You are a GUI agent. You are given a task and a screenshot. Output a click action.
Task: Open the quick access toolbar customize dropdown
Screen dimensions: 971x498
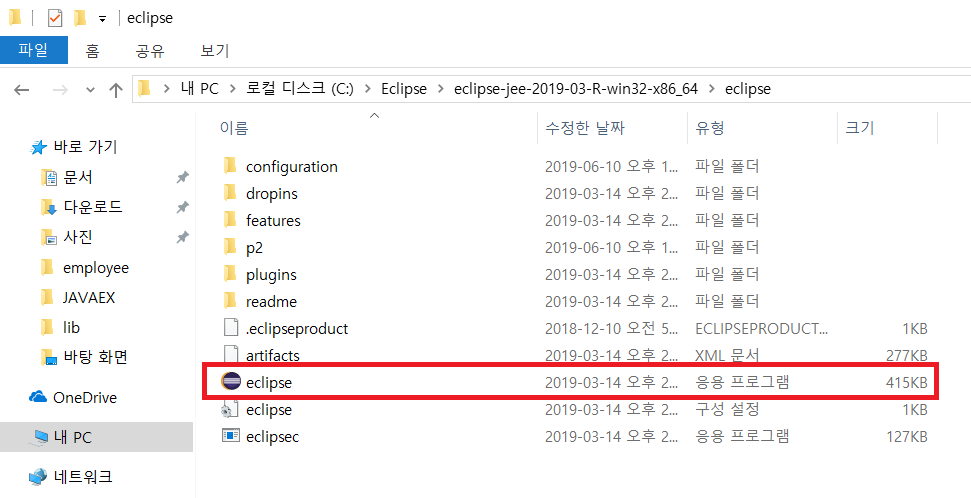(x=103, y=19)
